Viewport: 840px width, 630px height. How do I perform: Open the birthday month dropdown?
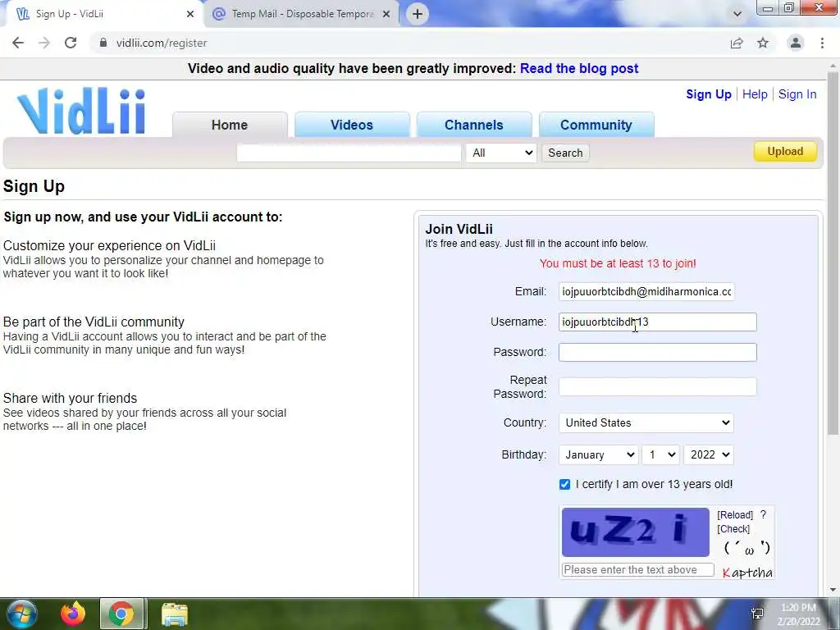click(598, 454)
